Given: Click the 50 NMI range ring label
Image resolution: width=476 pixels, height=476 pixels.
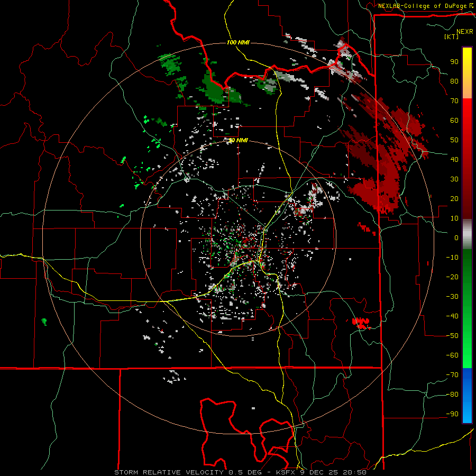Looking at the screenshot, I should click(239, 140).
